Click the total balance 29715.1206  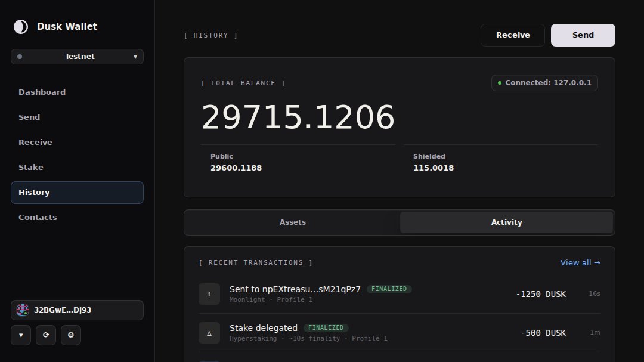[298, 117]
